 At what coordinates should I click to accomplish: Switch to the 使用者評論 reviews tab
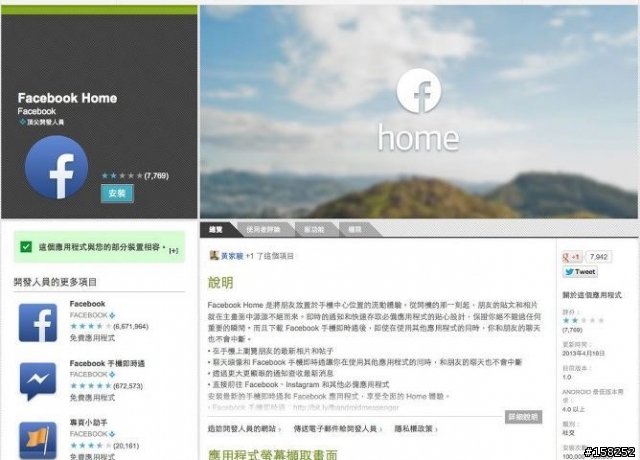(x=263, y=230)
